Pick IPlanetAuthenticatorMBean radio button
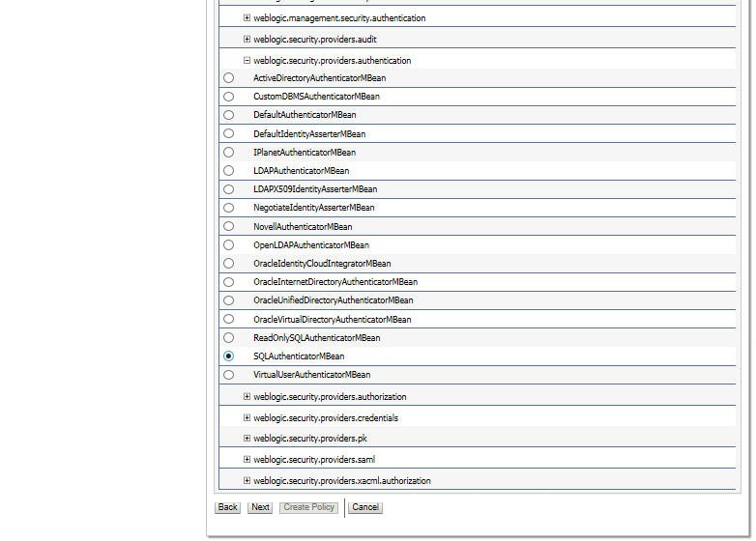756x541 pixels. (228, 153)
